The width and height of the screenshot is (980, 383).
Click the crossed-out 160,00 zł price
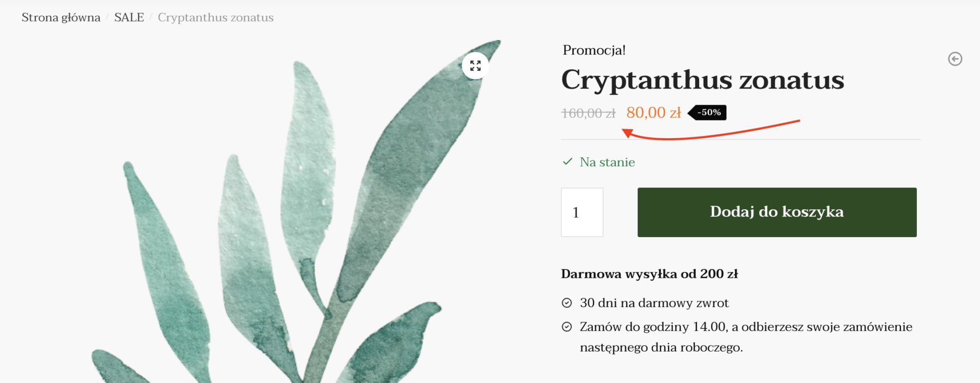click(x=588, y=113)
